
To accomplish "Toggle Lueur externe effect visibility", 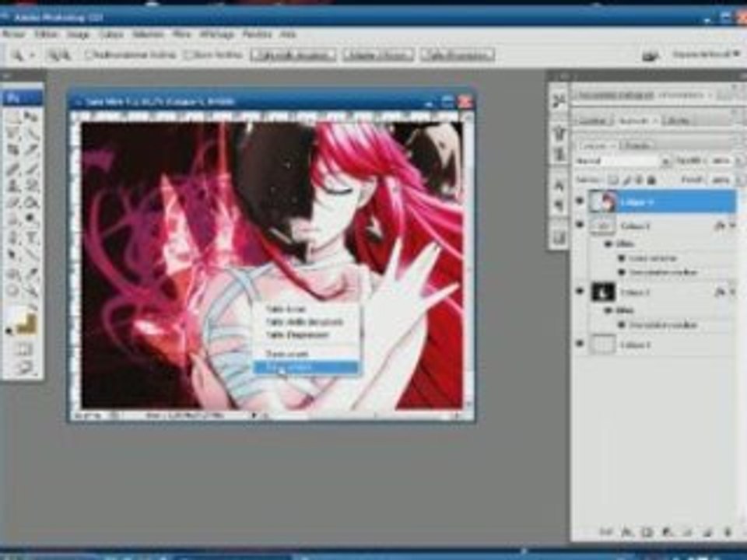I will coord(621,258).
